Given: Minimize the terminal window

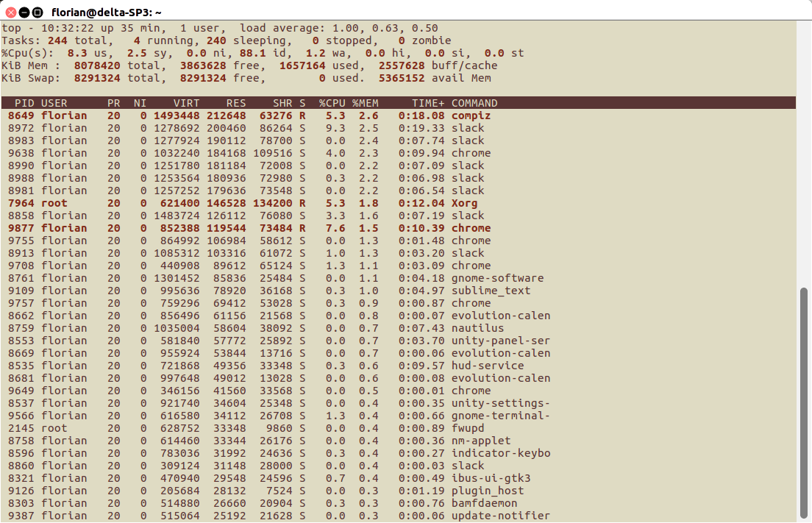Looking at the screenshot, I should point(24,13).
